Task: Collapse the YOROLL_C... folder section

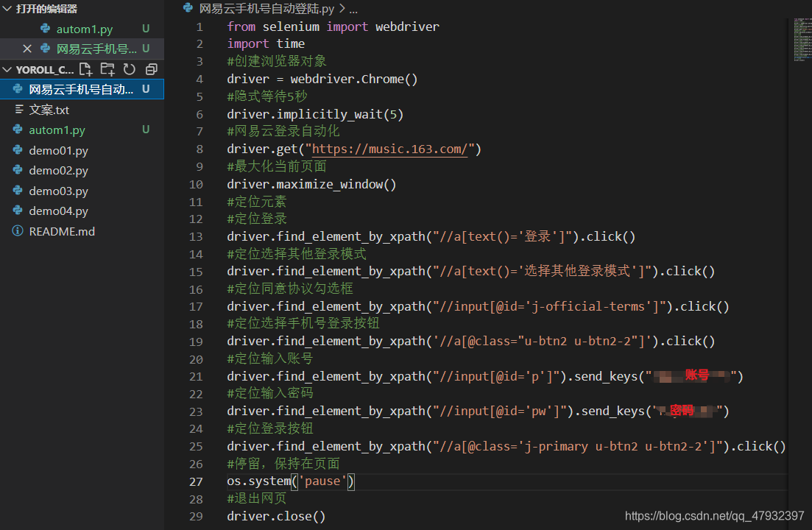Action: tap(7, 69)
